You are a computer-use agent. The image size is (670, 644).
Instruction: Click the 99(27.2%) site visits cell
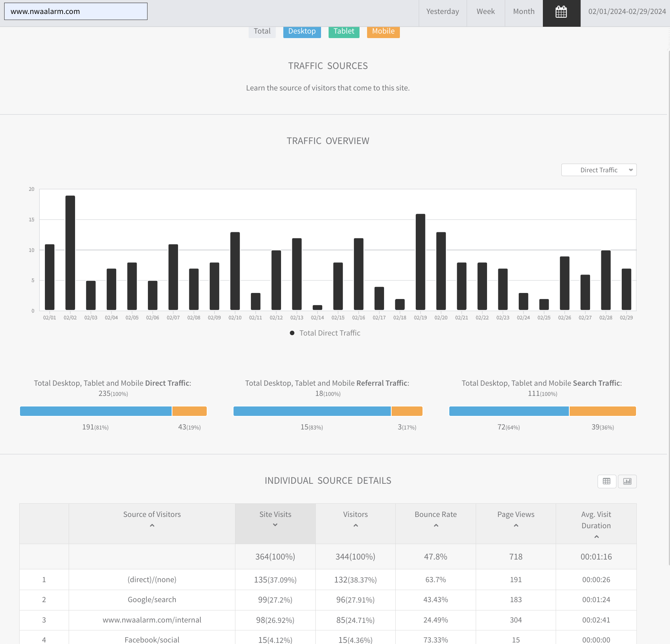click(275, 600)
